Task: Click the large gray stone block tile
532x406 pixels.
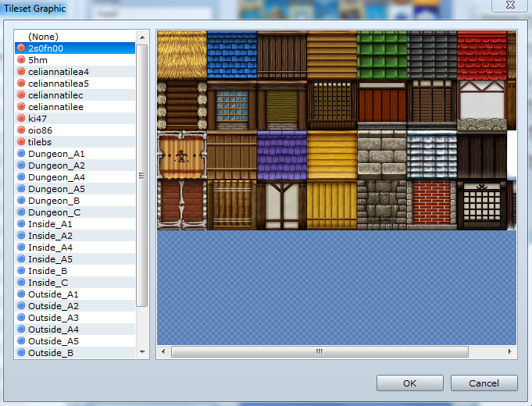Action: tap(382, 155)
